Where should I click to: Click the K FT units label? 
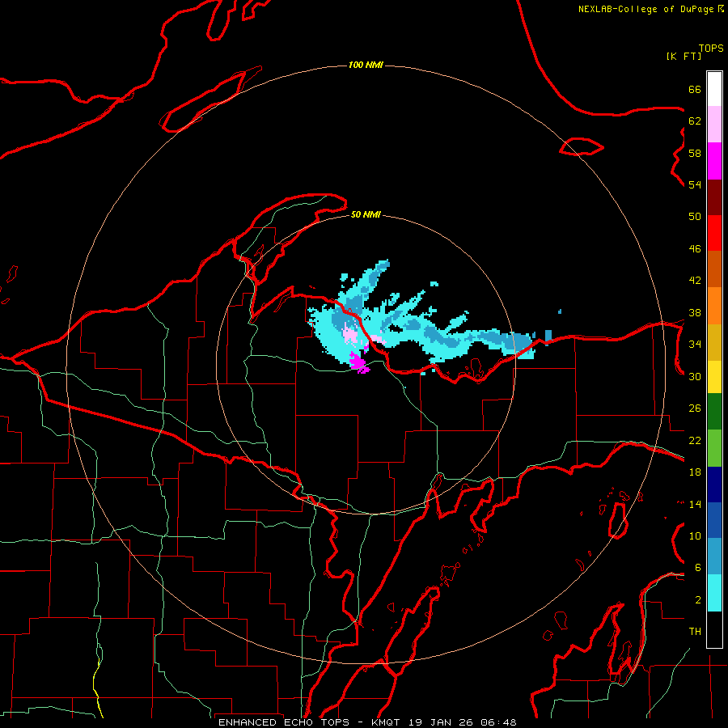click(684, 56)
